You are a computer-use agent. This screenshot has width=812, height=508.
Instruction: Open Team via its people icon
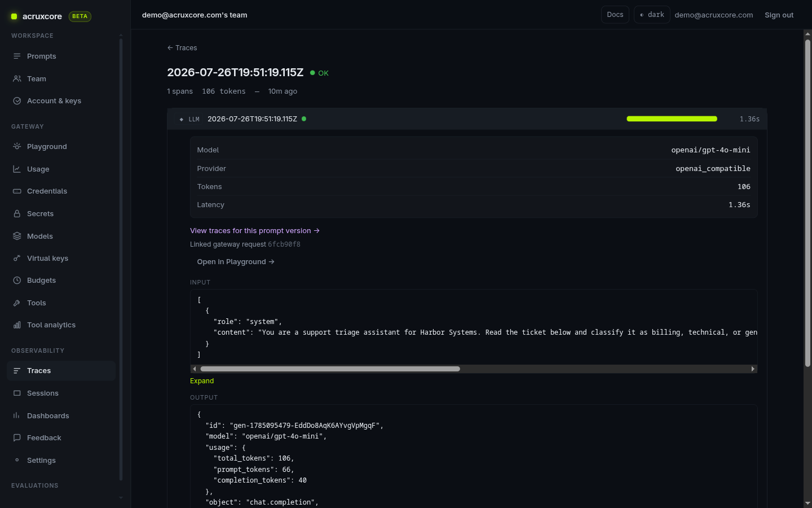(x=17, y=79)
